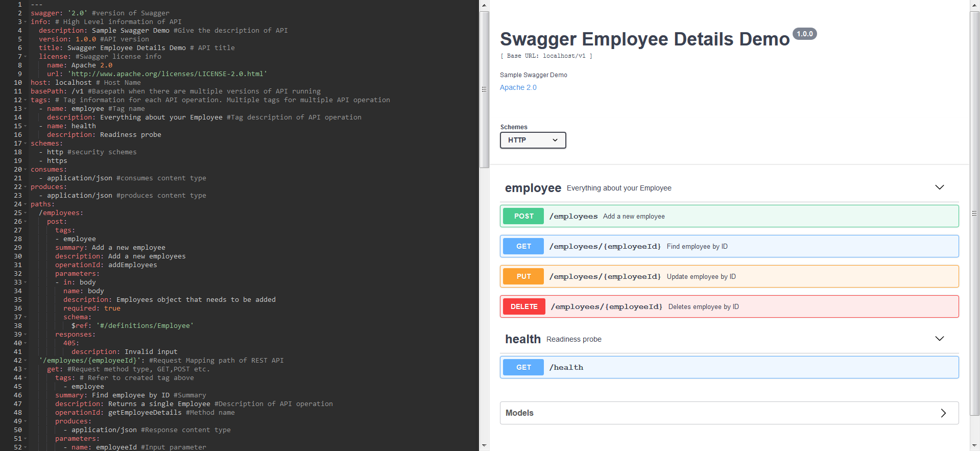Click the employee tag heading
This screenshot has width=980, height=451.
point(533,188)
